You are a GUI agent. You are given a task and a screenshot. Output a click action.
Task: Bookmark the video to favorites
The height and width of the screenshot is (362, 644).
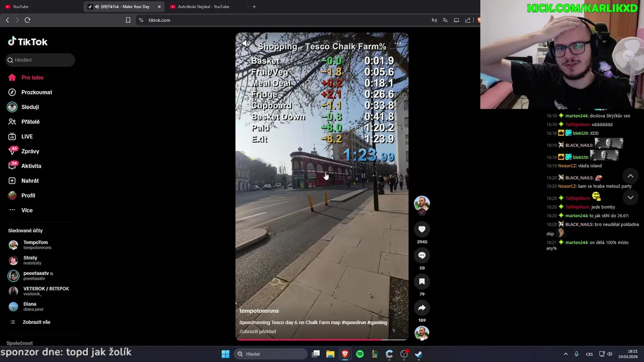point(422,282)
